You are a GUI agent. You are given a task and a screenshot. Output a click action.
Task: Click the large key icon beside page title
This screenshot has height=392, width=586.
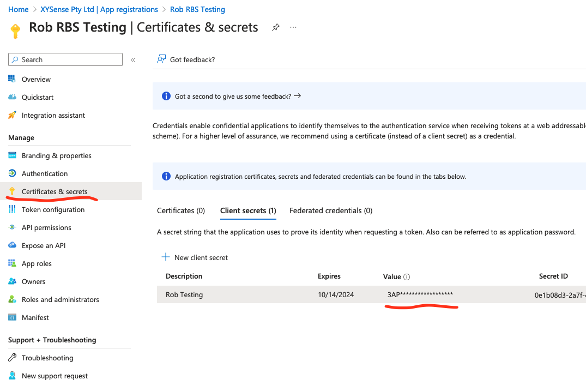[x=15, y=32]
